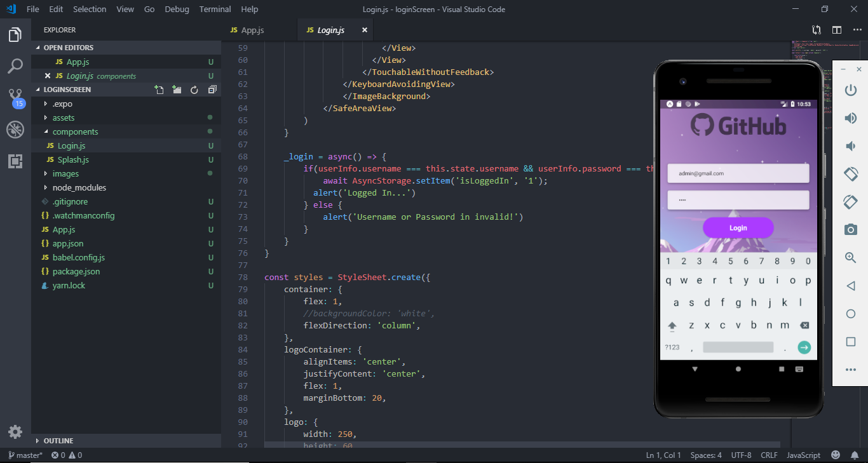Image resolution: width=868 pixels, height=463 pixels.
Task: Split the editor to the right
Action: [x=837, y=30]
